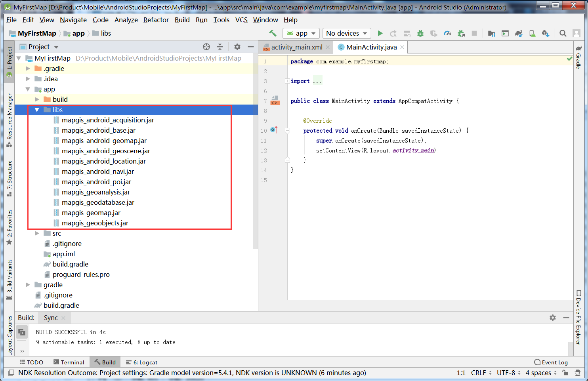Expand the .idea folder
Screen dimensions: 588x381
coord(28,79)
